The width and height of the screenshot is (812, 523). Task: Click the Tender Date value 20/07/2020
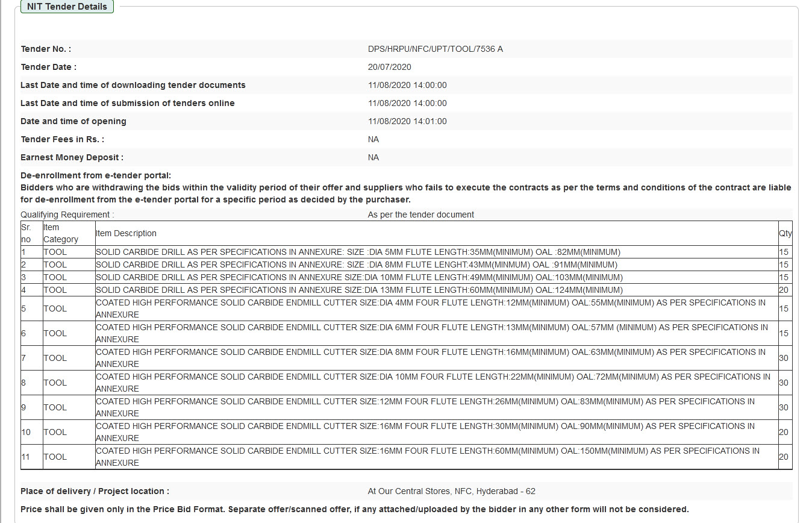[x=389, y=67]
